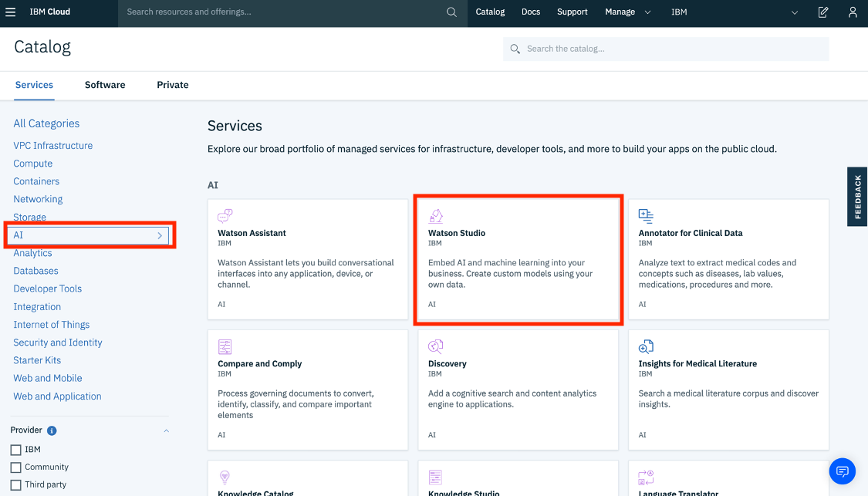Open the Watson Assistant title
868x496 pixels.
(252, 233)
